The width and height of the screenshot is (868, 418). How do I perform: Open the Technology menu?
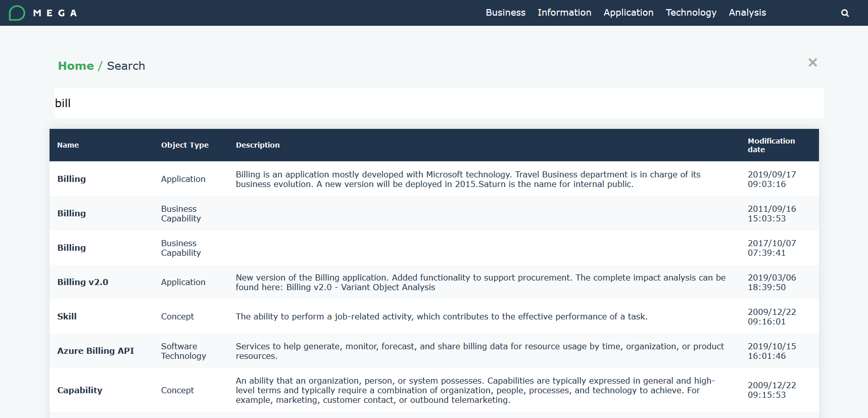tap(691, 13)
